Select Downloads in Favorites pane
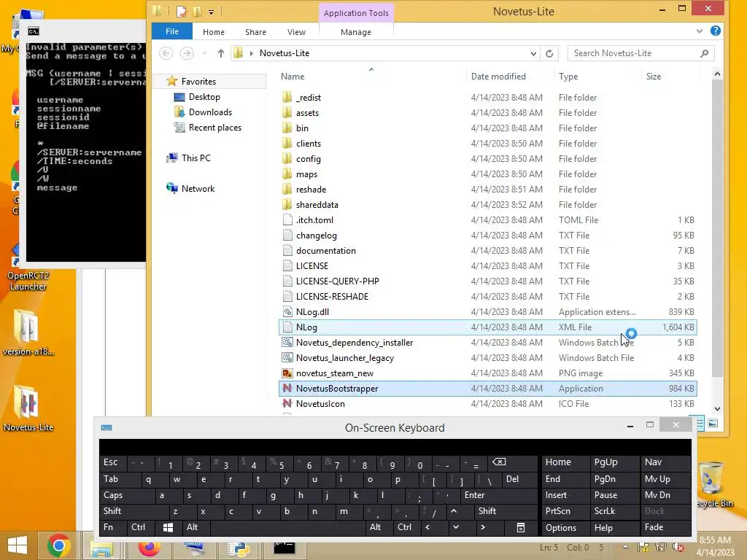 210,112
